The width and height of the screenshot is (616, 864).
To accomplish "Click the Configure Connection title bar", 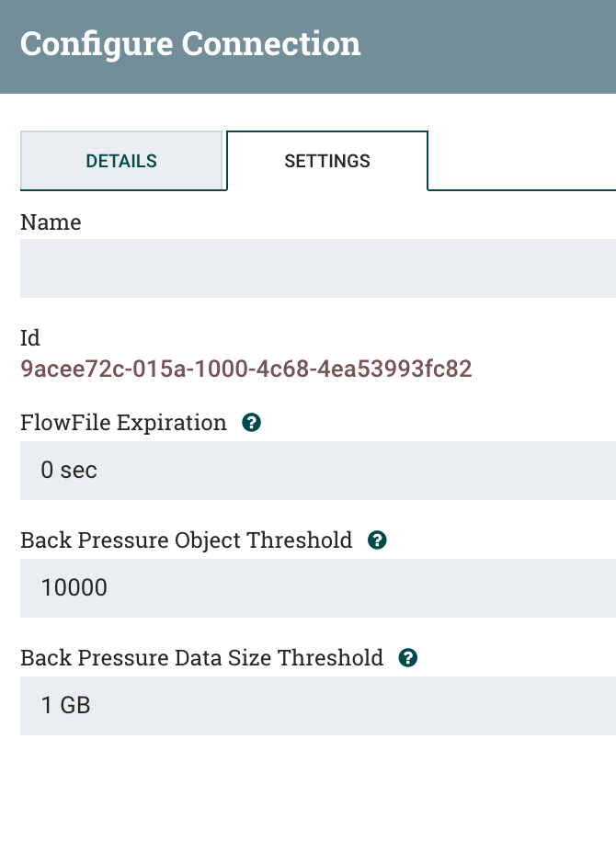I will point(192,43).
